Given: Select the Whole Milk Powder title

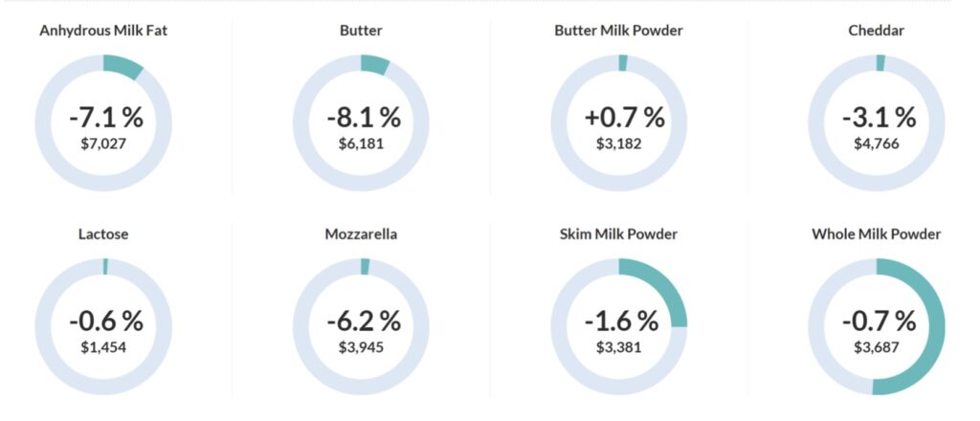Looking at the screenshot, I should point(876,233).
